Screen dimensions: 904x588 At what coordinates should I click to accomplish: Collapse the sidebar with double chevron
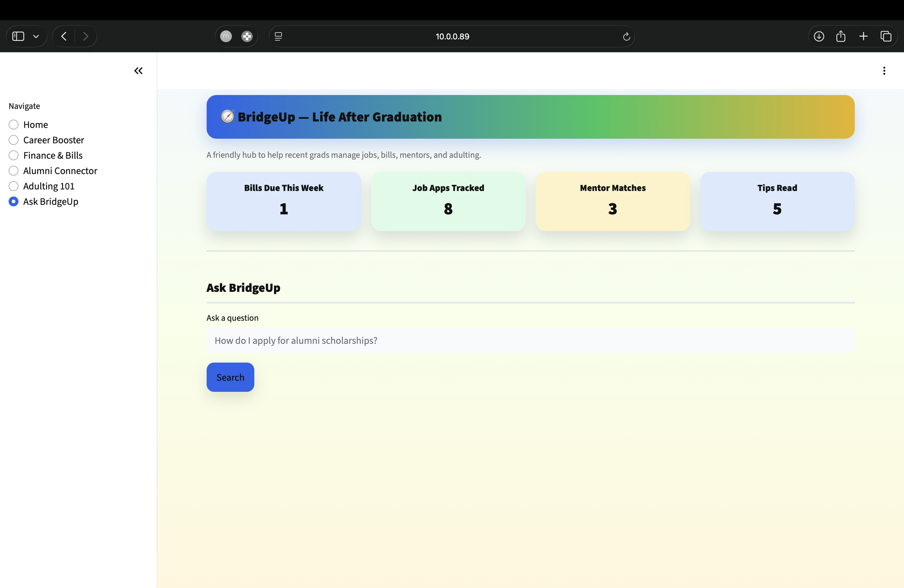pos(138,71)
